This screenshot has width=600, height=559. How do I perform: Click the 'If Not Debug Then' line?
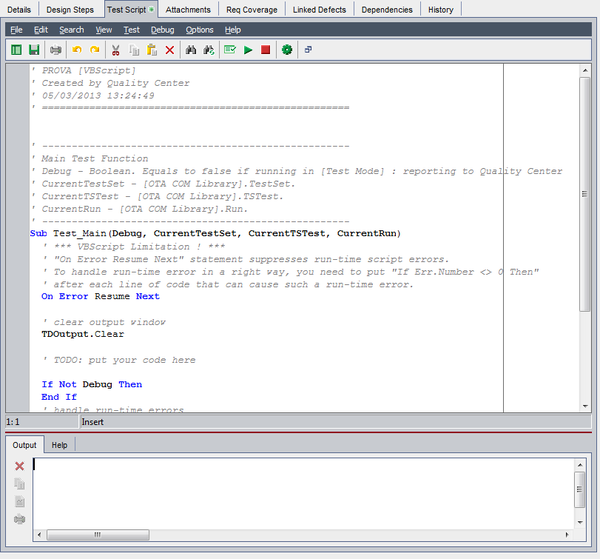click(92, 385)
